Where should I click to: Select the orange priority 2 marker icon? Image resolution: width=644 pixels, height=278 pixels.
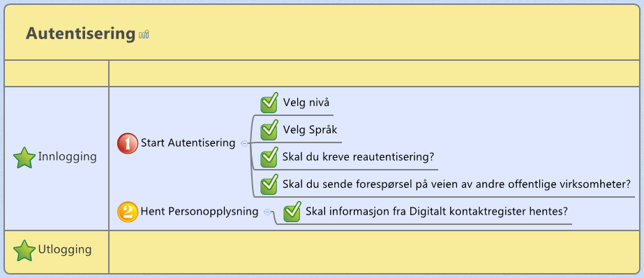(x=128, y=212)
